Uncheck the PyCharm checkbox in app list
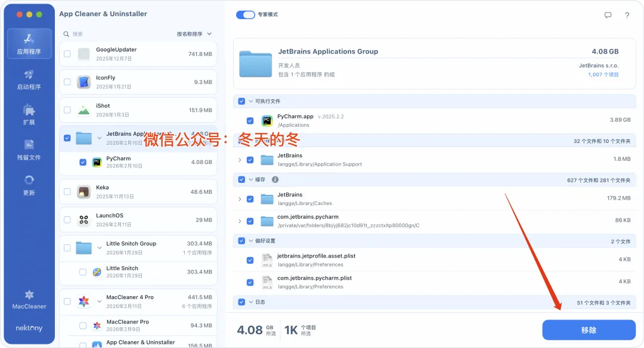Screen dimensions: 644x348 click(x=83, y=162)
